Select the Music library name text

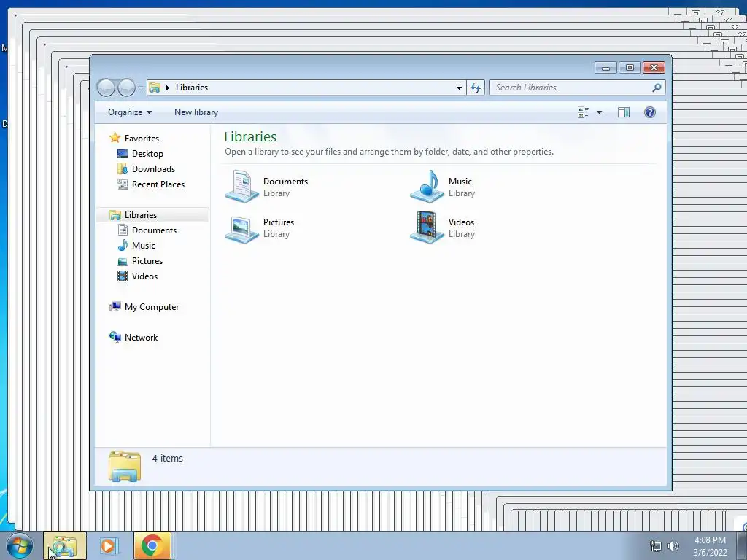pos(460,182)
